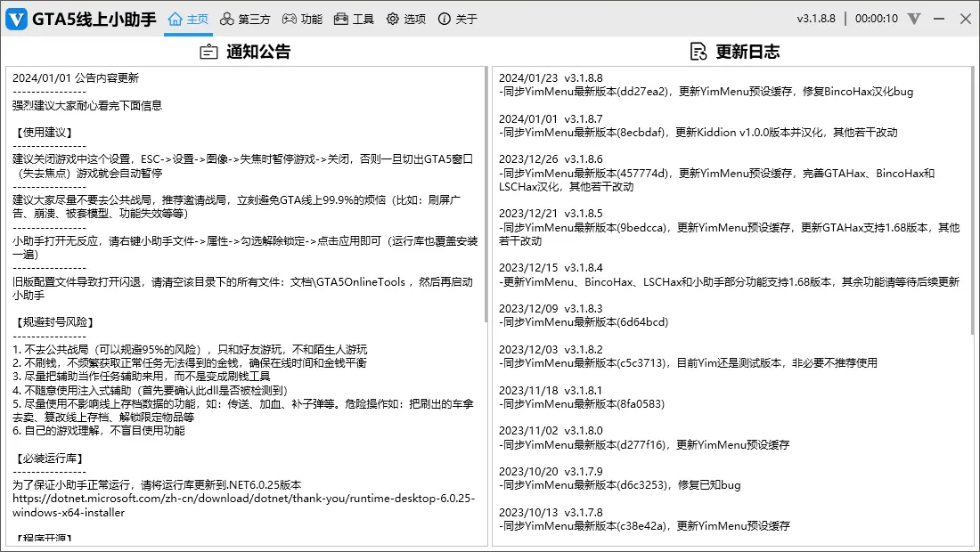Click the 2024/01/01 公告内容更新 line
Screen dimensions: 980x552
[x=76, y=78]
